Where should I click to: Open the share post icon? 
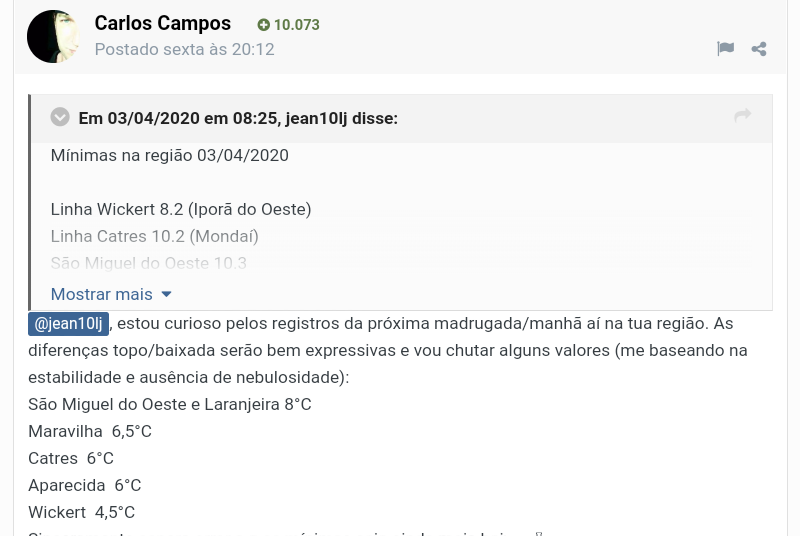tap(759, 48)
